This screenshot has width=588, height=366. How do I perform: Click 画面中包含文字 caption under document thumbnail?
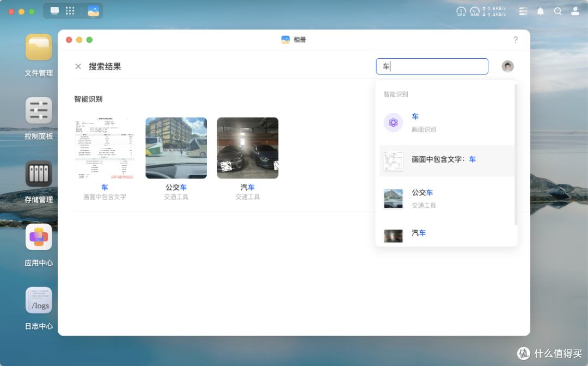click(x=105, y=197)
